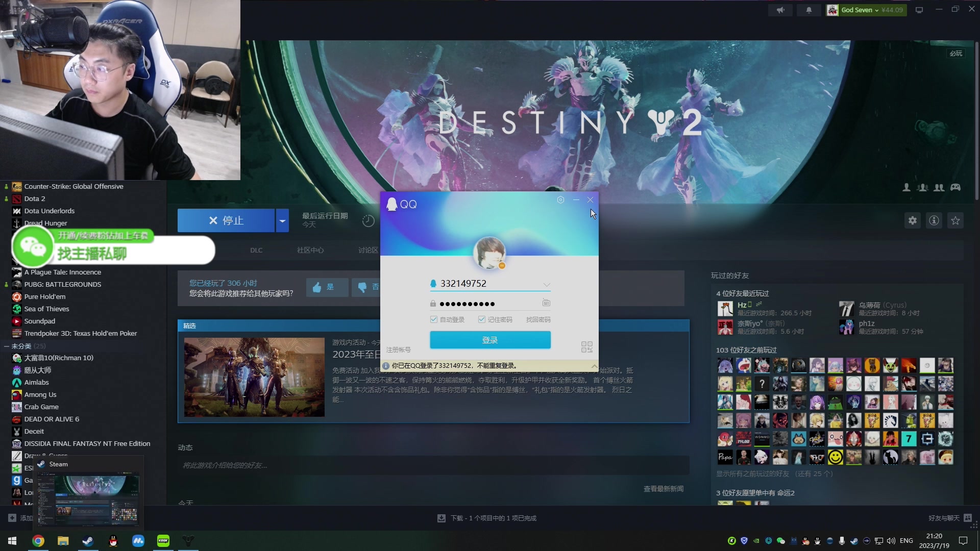Viewport: 980px width, 551px height.
Task: Select Aimlabs in the library list
Action: [37, 382]
